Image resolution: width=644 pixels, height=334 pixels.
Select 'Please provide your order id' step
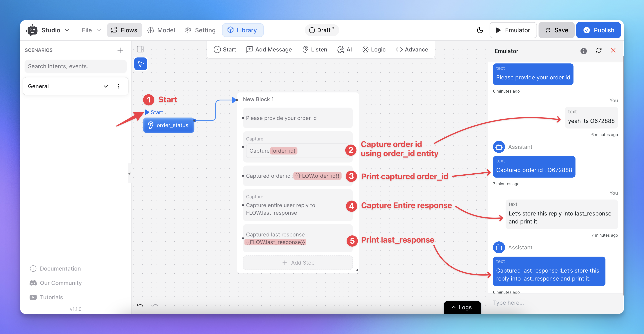[297, 118]
